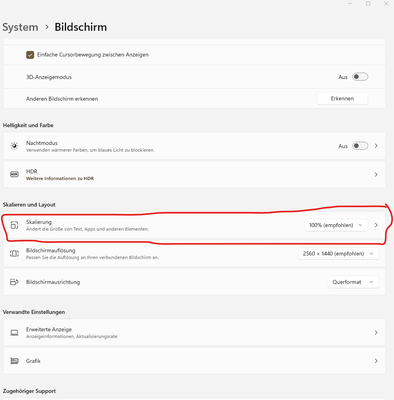The height and width of the screenshot is (400, 394).
Task: Click the Bildschirm breadcrumb title
Action: 81,27
